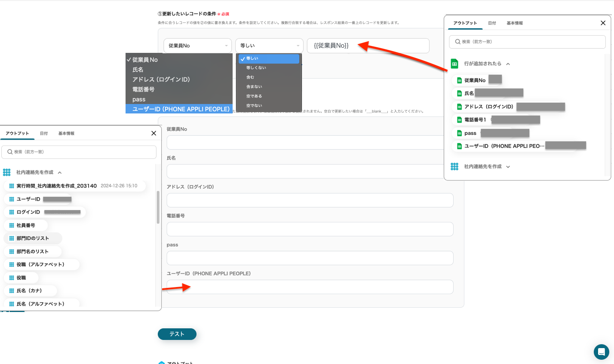Viewport: 614px width, 364px height.
Task: Expand 社内連絡先を作成 section in right panel
Action: [x=508, y=167]
